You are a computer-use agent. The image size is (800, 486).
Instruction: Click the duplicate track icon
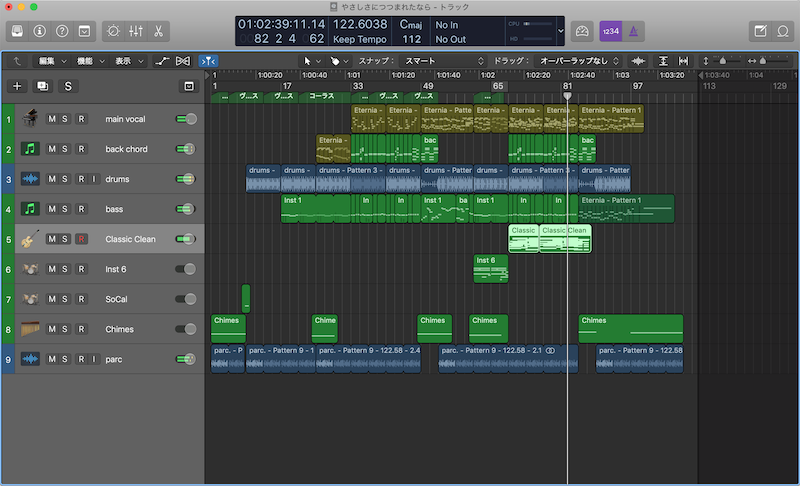42,86
